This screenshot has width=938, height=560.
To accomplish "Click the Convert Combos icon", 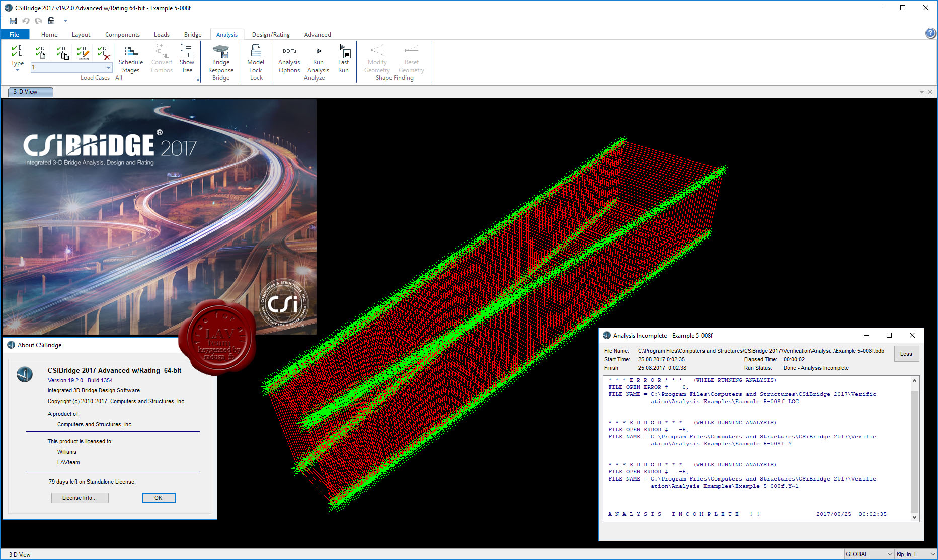I will pos(162,59).
